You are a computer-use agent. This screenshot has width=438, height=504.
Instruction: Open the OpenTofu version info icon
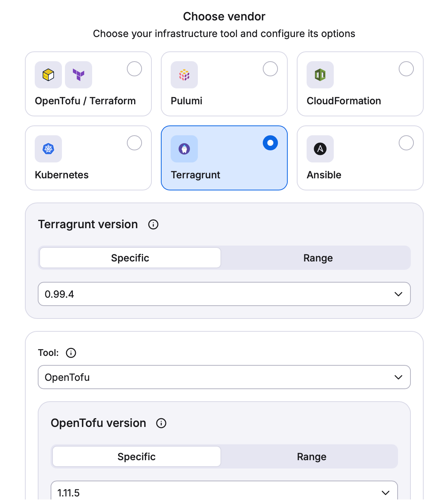[x=161, y=423]
